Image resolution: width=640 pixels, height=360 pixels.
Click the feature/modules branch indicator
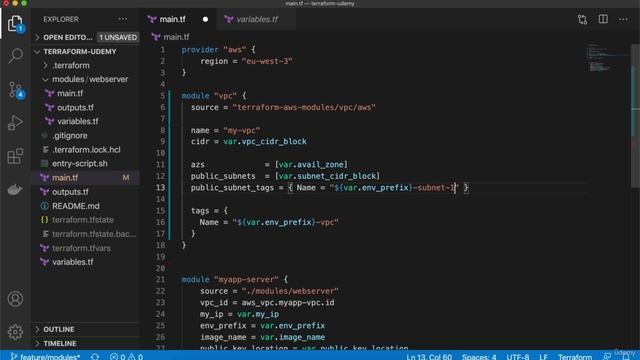[45, 356]
